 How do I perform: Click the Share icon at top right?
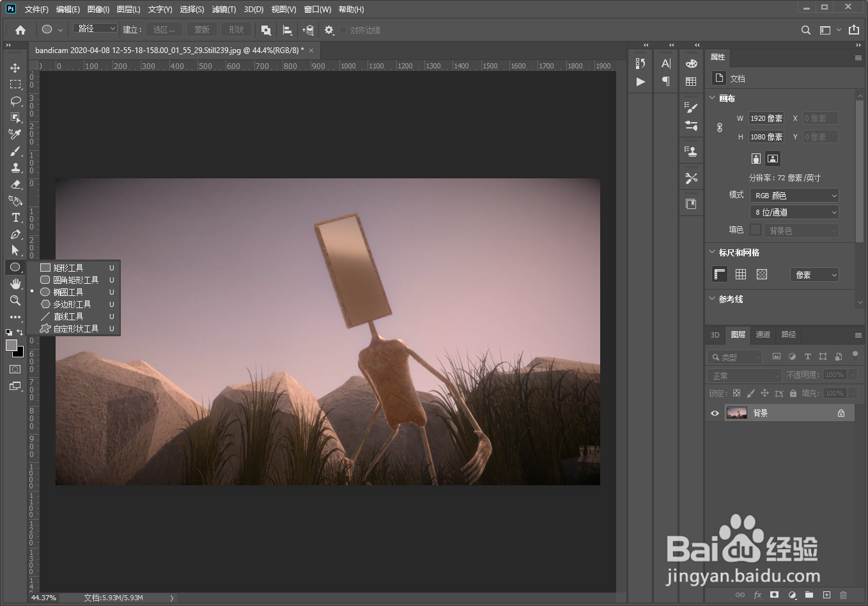[854, 30]
